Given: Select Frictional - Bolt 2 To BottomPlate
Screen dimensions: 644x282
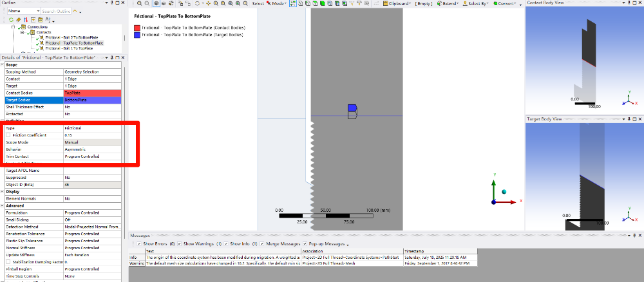Looking at the screenshot, I should tap(71, 37).
